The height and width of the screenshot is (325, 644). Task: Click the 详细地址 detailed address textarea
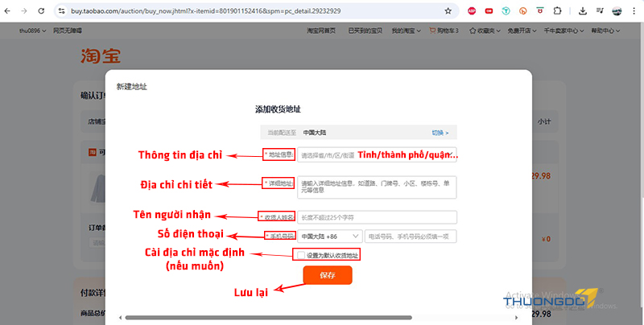tap(377, 187)
